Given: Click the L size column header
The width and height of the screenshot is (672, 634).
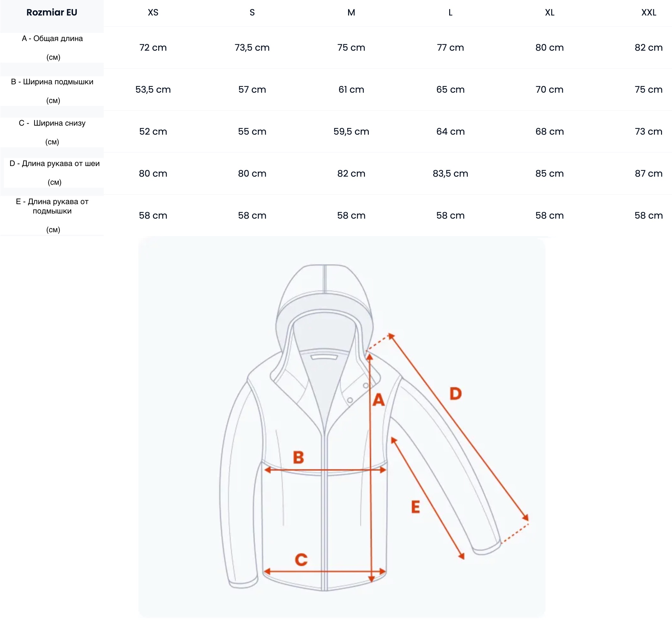Looking at the screenshot, I should tap(450, 13).
